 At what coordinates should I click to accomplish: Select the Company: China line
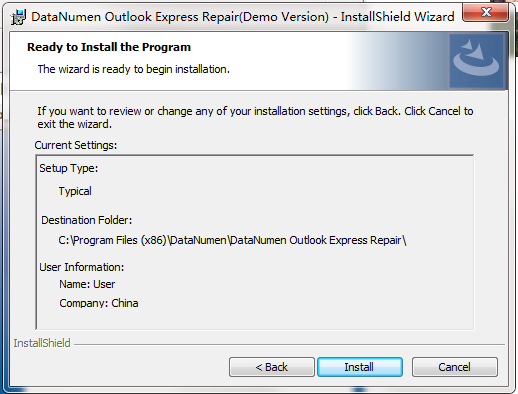(99, 303)
